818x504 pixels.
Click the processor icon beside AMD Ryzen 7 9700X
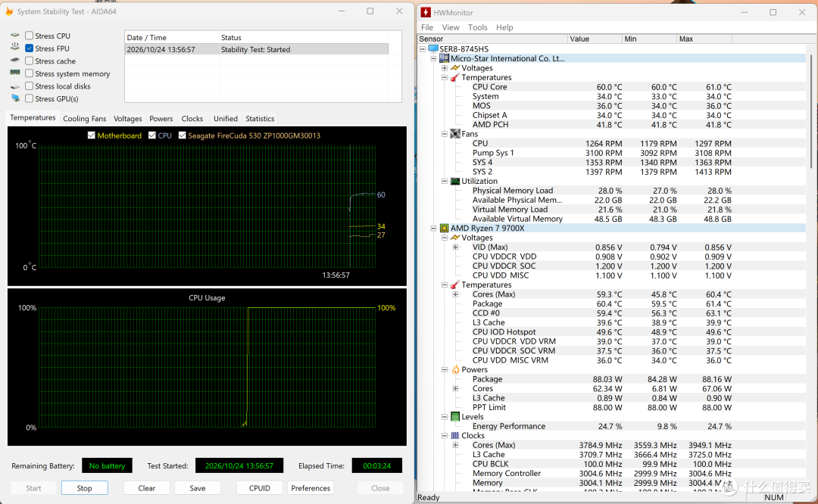[x=444, y=229]
